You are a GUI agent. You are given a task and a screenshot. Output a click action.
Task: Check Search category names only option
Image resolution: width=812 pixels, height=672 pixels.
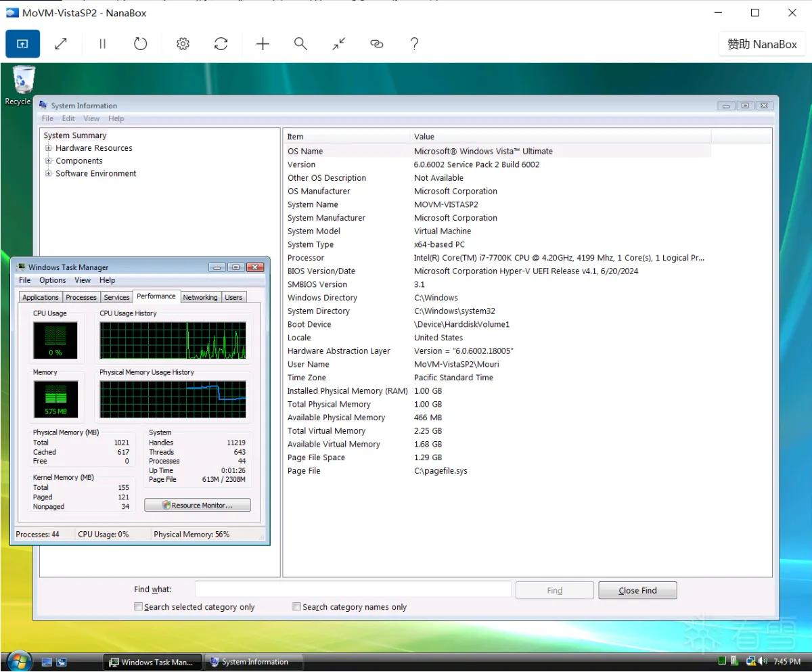[296, 607]
